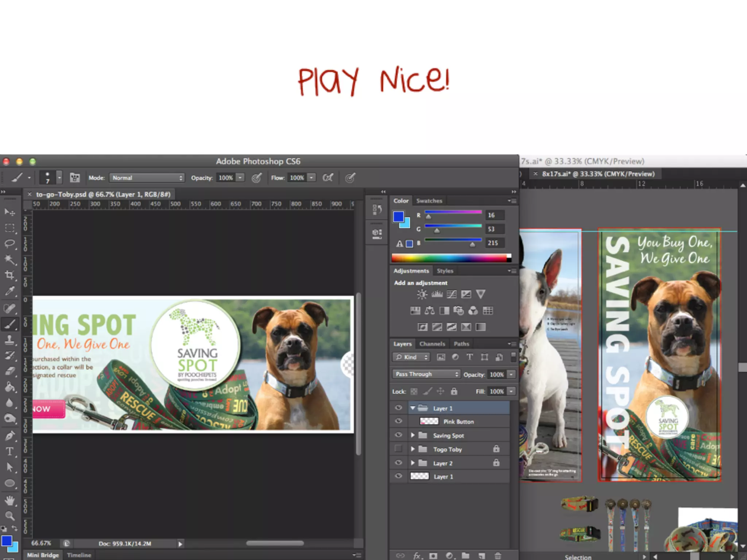Screen dimensions: 747x560
Task: Click the foreground color swatch in Color panel
Action: click(398, 217)
